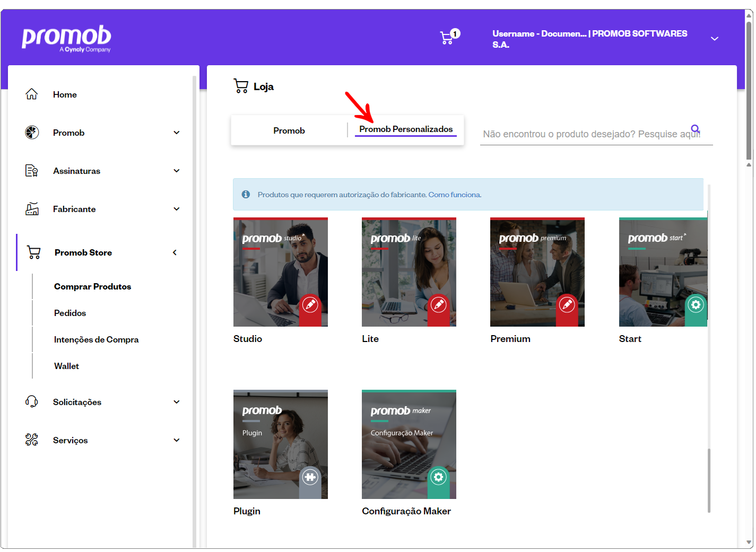The image size is (756, 552).
Task: Click the info icon in the blue banner
Action: pos(246,195)
